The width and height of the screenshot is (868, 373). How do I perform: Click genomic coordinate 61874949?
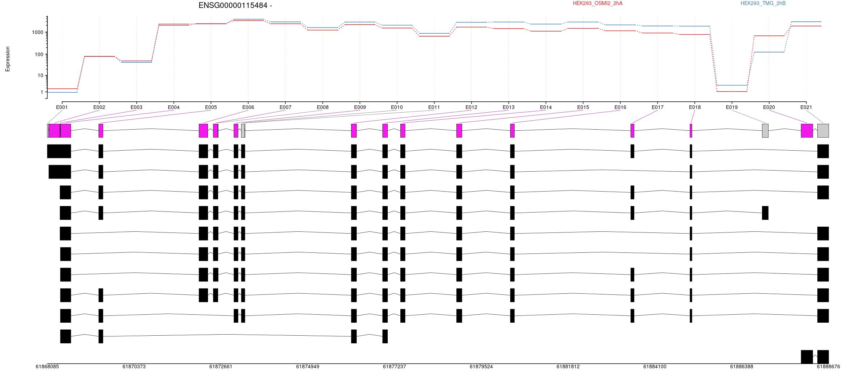pos(307,366)
